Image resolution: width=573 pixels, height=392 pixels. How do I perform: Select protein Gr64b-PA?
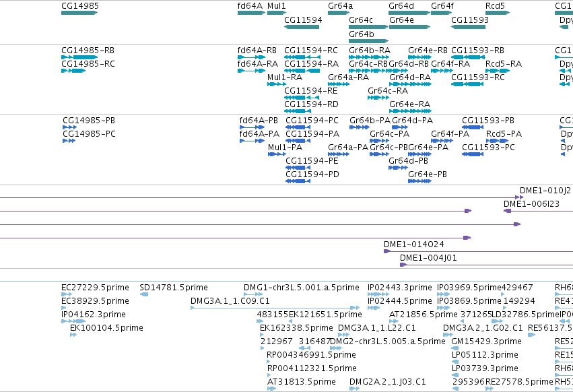tap(360, 127)
